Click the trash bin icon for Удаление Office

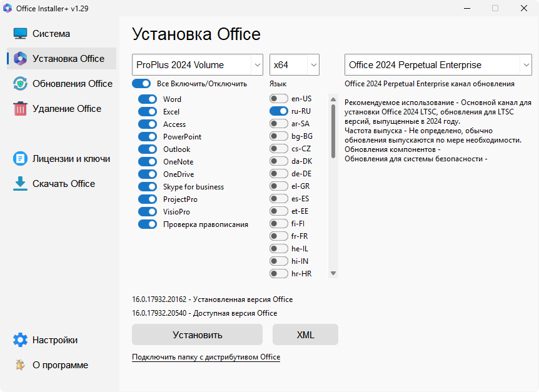pyautogui.click(x=21, y=109)
